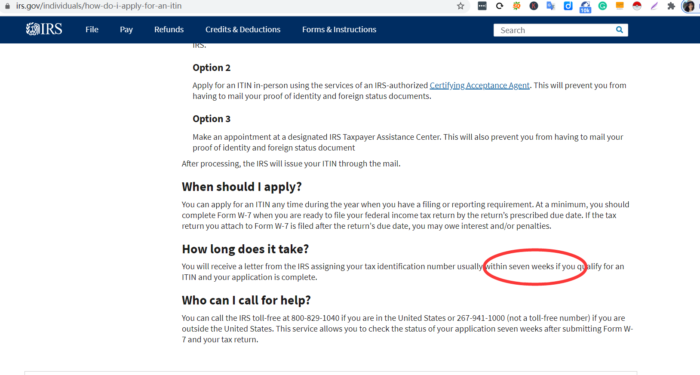Image resolution: width=700 pixels, height=375 pixels.
Task: Click the search magnifier icon
Action: click(619, 30)
